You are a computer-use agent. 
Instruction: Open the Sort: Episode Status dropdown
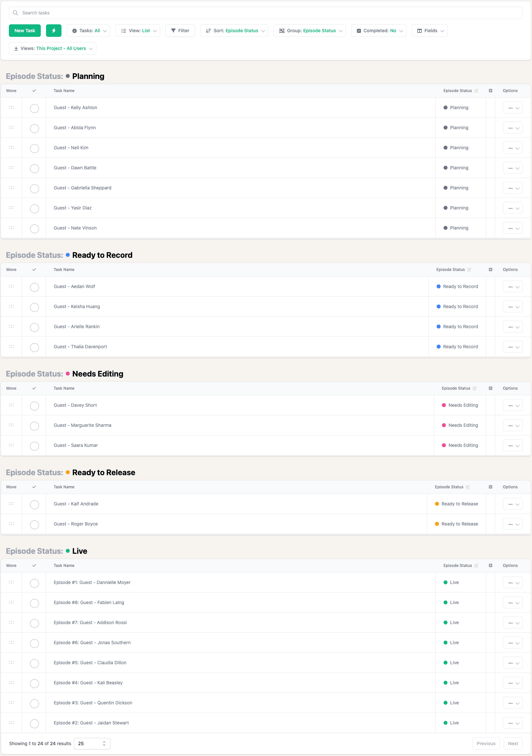[x=234, y=31]
